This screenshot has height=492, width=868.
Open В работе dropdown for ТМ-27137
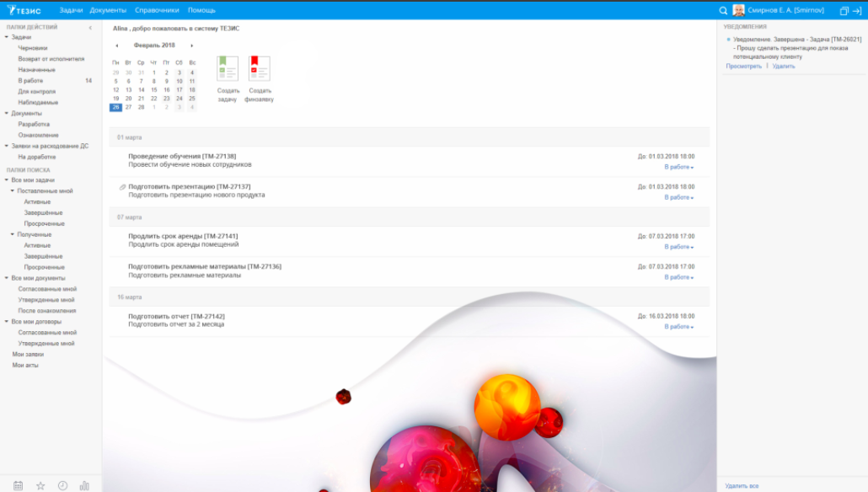(x=678, y=198)
